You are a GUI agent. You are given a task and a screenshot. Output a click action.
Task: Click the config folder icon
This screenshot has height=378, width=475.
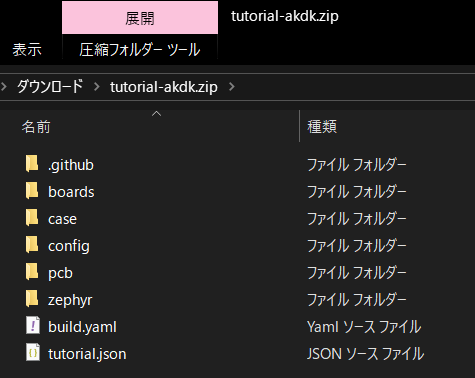click(x=32, y=245)
